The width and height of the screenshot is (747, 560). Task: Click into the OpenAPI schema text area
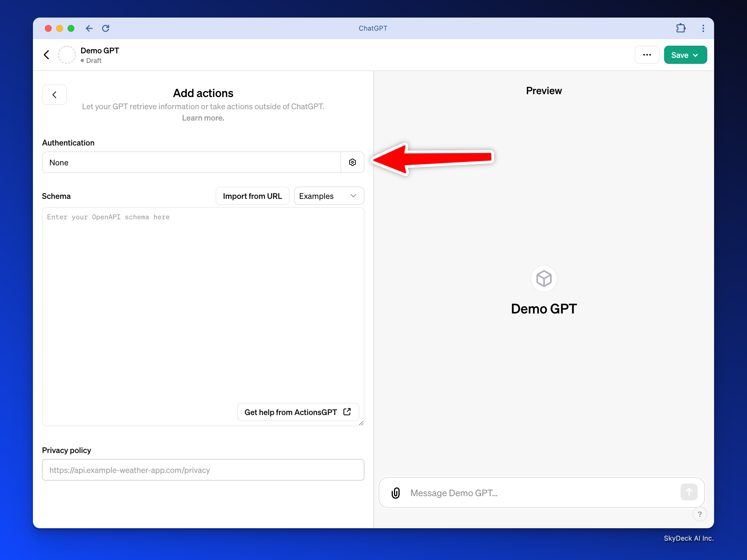pos(203,304)
